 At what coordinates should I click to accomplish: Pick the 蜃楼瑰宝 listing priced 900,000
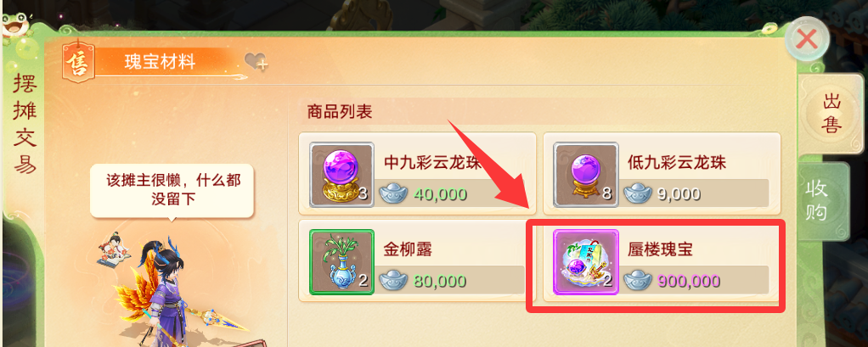(662, 261)
